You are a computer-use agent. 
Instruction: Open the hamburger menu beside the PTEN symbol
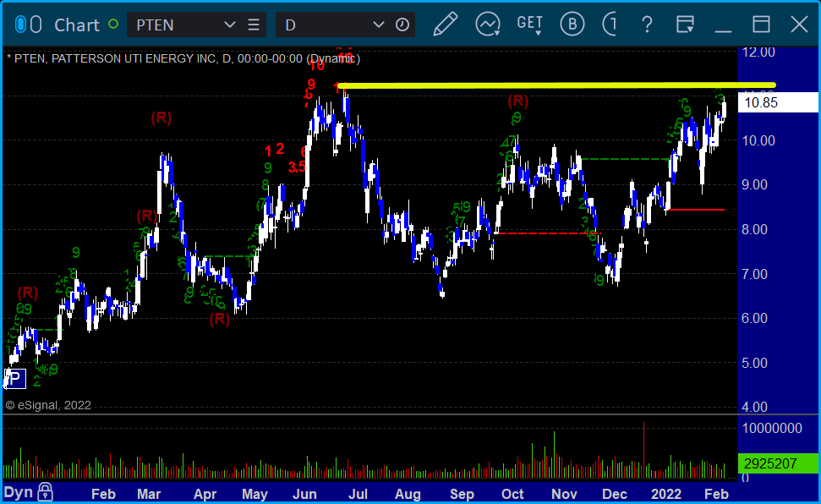tap(254, 25)
